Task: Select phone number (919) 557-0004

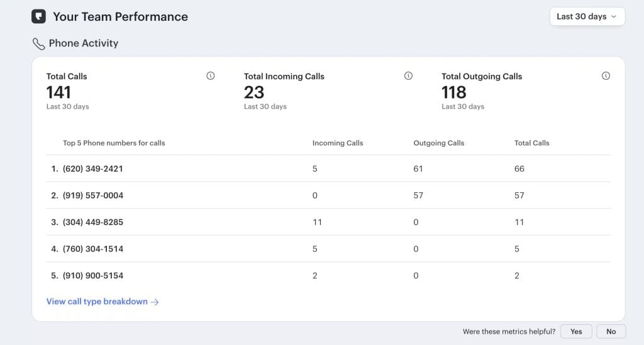Action: pos(92,195)
